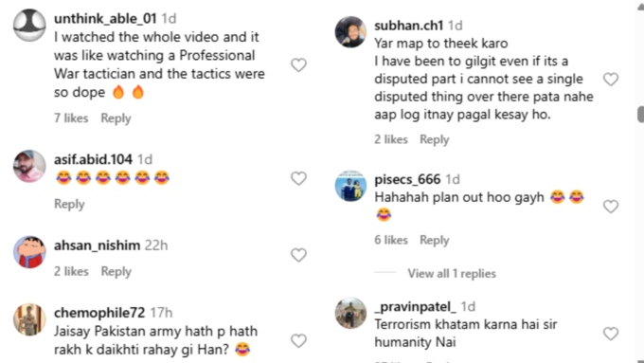The height and width of the screenshot is (363, 644).
Task: Like chemophile72's comment about Pakistan army
Action: pos(298,340)
